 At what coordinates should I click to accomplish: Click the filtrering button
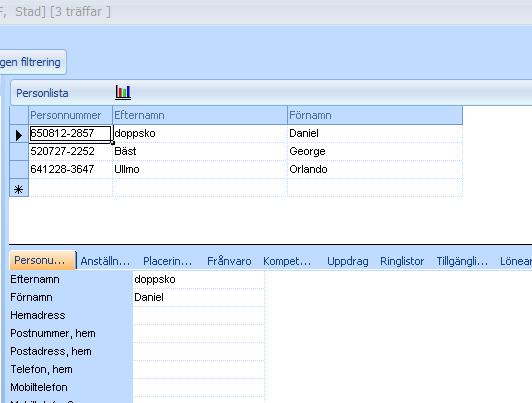32,62
